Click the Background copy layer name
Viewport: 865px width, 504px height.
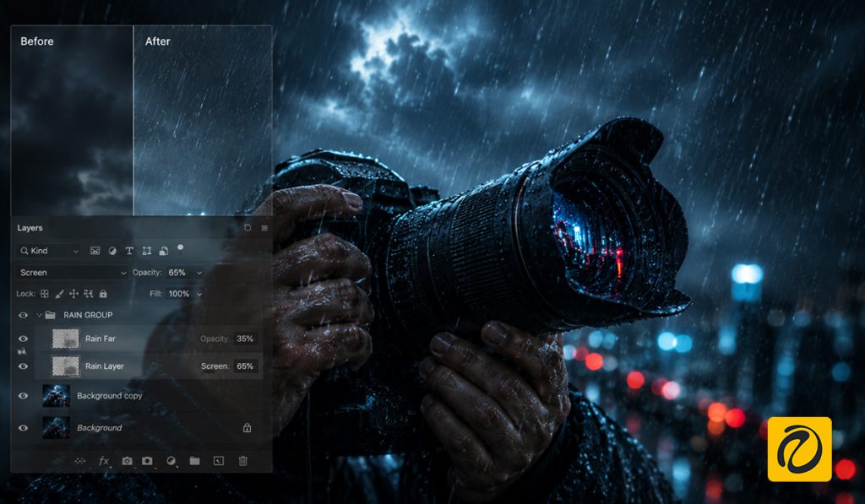tap(109, 396)
